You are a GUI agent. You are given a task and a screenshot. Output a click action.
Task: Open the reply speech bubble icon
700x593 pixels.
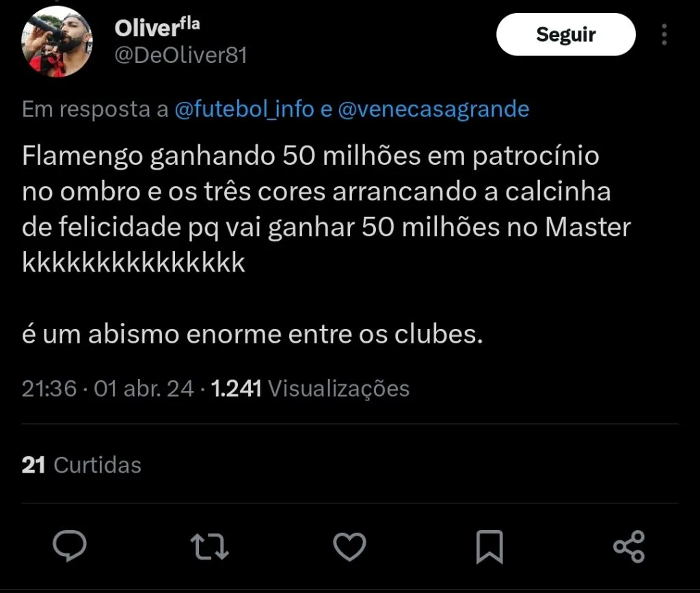point(70,546)
